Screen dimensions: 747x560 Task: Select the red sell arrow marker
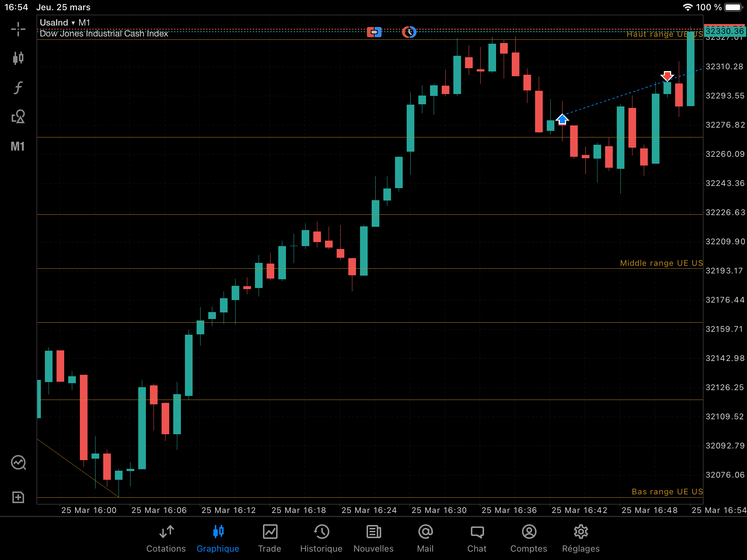[667, 76]
